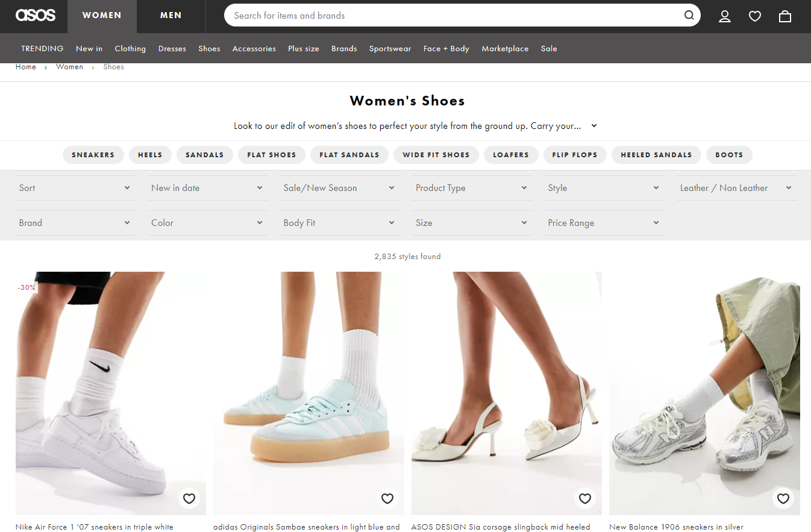Save the Nike Air Force 1 sneakers with heart
The width and height of the screenshot is (811, 532).
coord(189,498)
